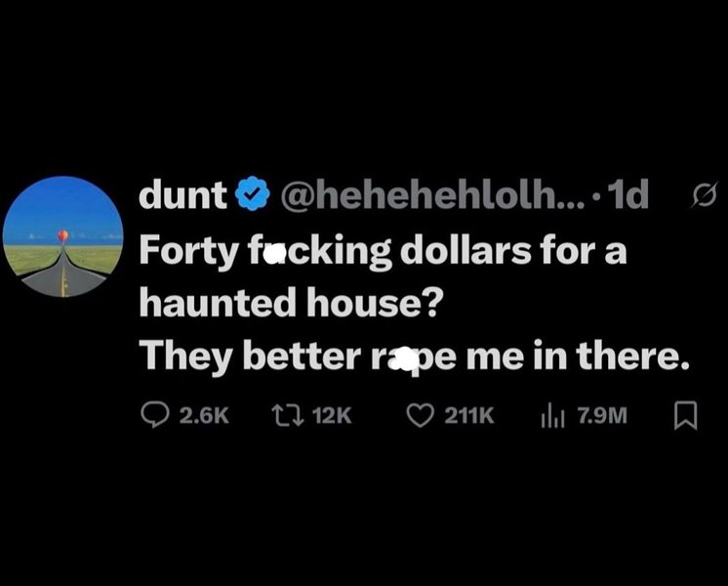Click the "haunted house?" line of text

pyautogui.click(x=289, y=302)
